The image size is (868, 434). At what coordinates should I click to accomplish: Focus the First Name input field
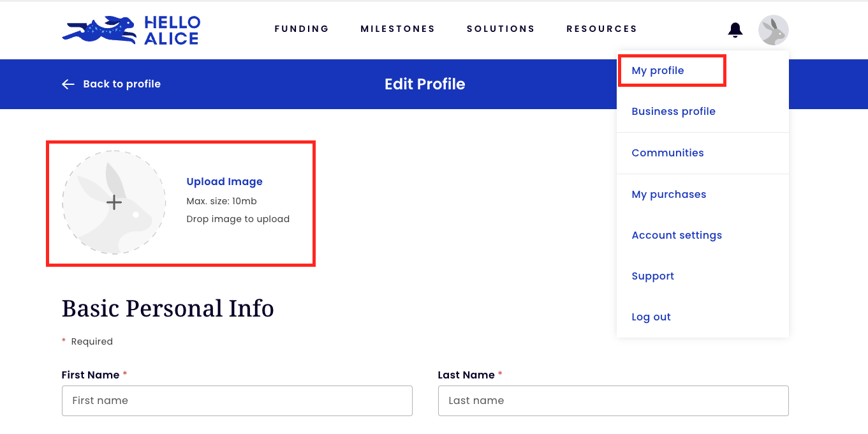[237, 401]
